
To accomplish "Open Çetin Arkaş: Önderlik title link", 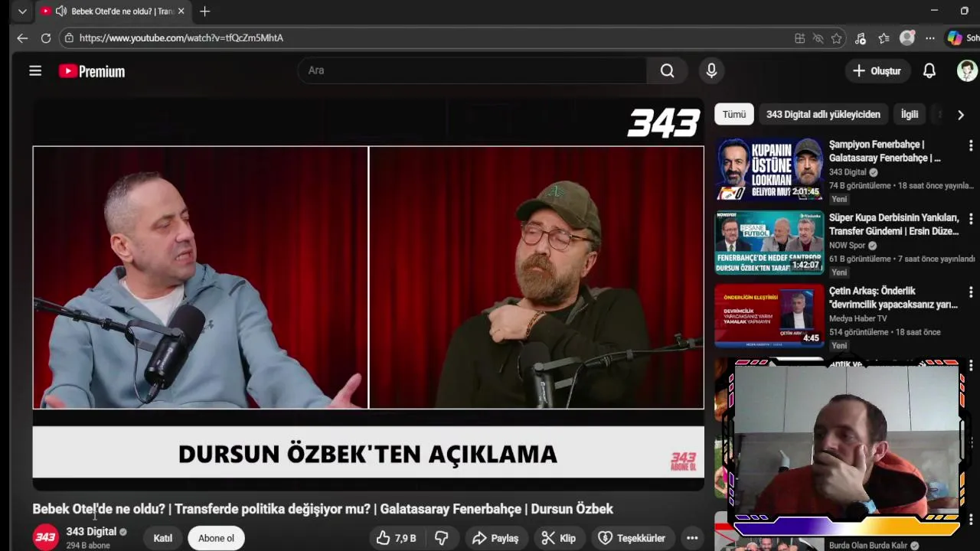I will coord(893,298).
